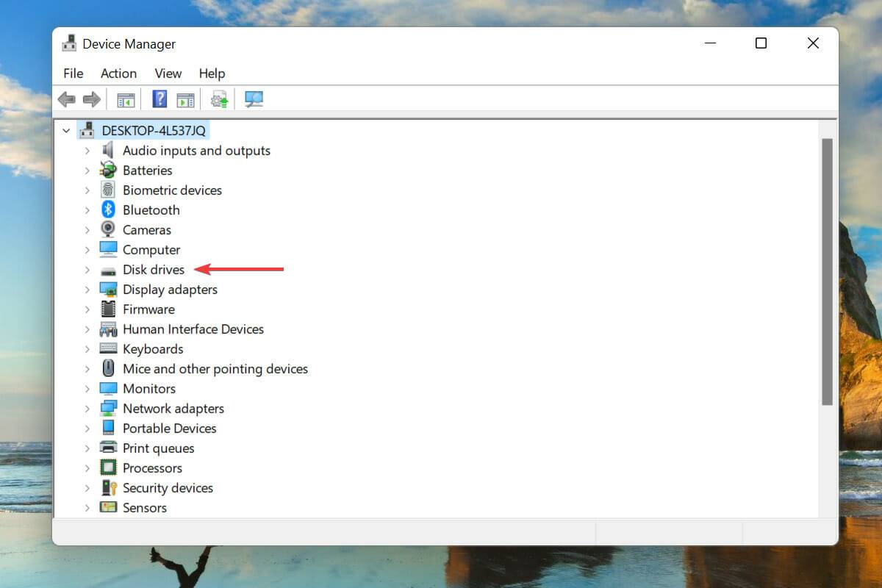The image size is (882, 588).
Task: Expand the Network adapters node
Action: tap(87, 409)
